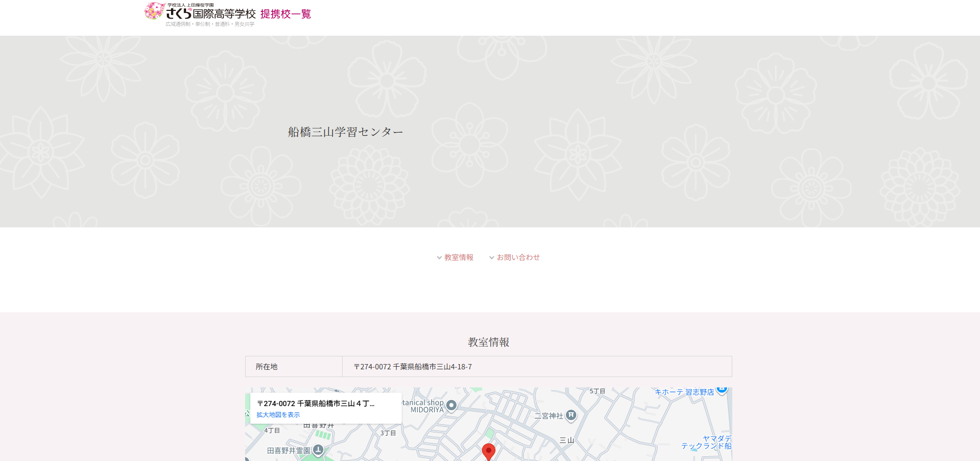Select the 田喜野井霊園 cemetery marker icon
Viewport: 980px width, 461px height.
click(x=318, y=450)
